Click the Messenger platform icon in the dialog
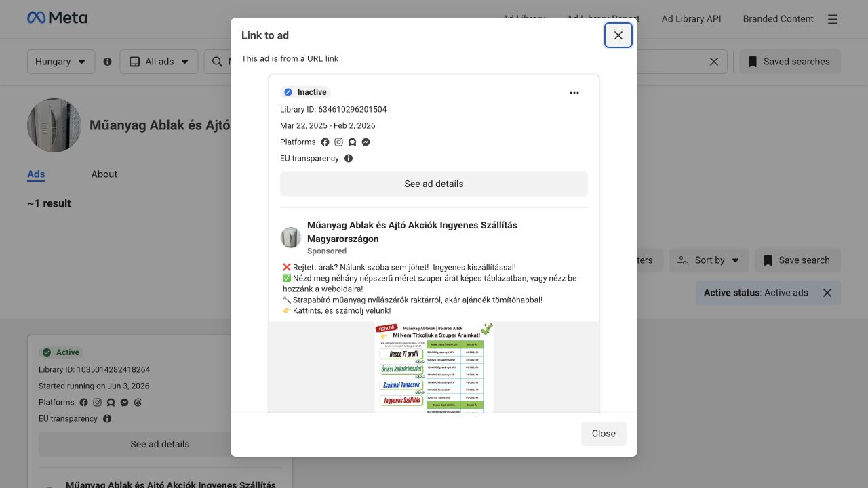 [366, 142]
